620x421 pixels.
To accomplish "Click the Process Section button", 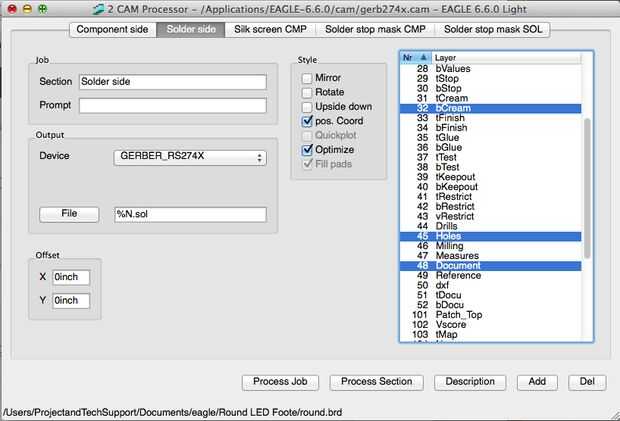I will (376, 382).
